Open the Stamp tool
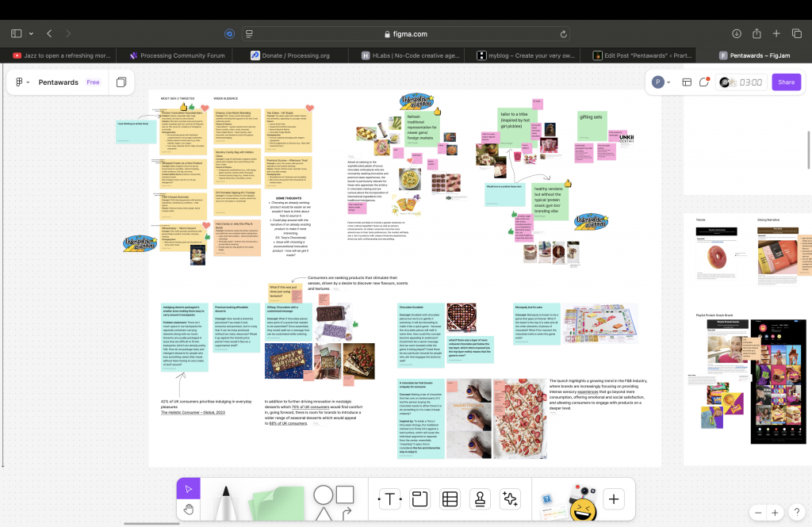Image resolution: width=812 pixels, height=527 pixels. click(480, 499)
